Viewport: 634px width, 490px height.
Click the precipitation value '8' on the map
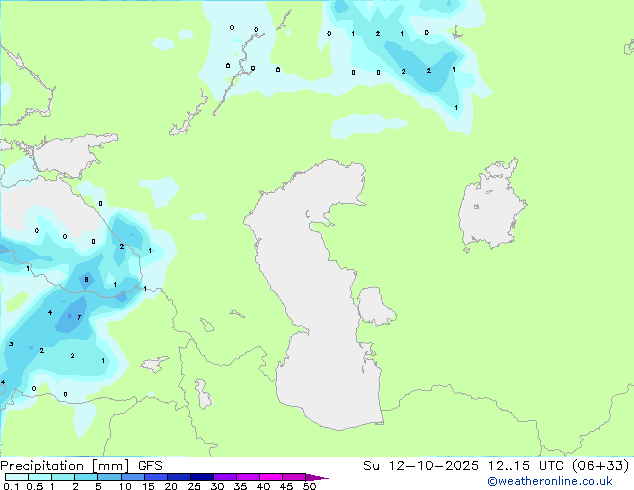(86, 279)
